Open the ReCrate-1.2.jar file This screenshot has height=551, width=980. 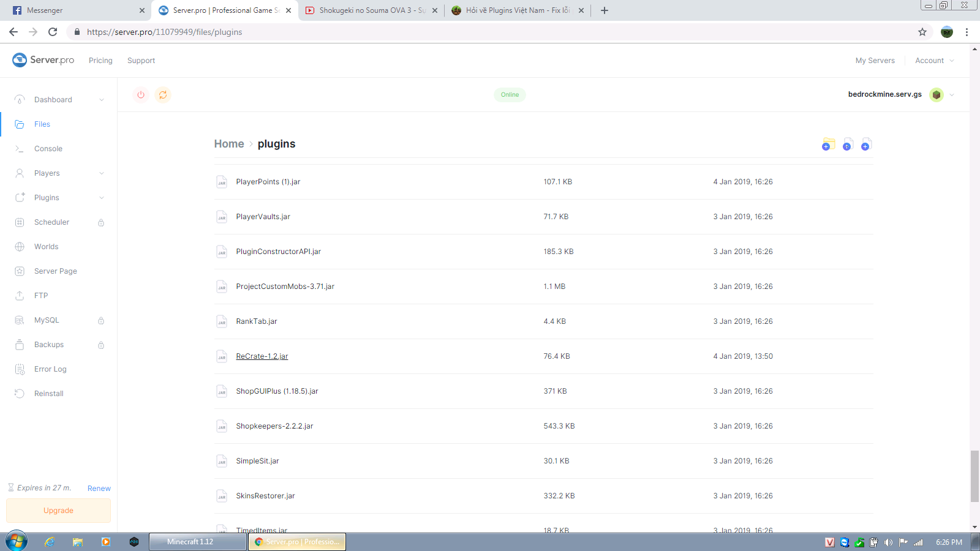pyautogui.click(x=262, y=356)
